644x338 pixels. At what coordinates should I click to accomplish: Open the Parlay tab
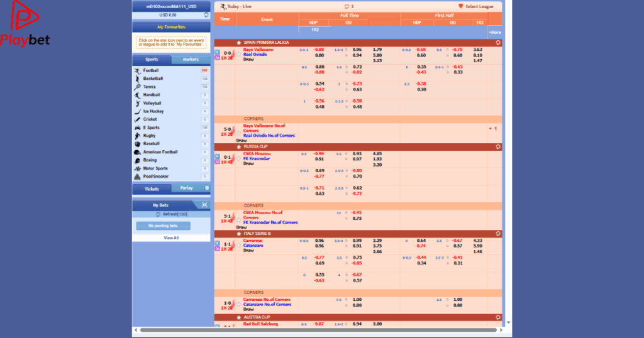coord(186,188)
